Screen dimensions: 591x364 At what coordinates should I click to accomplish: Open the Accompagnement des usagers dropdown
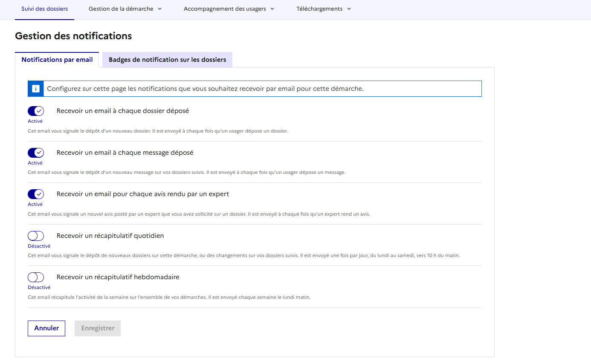pos(229,9)
